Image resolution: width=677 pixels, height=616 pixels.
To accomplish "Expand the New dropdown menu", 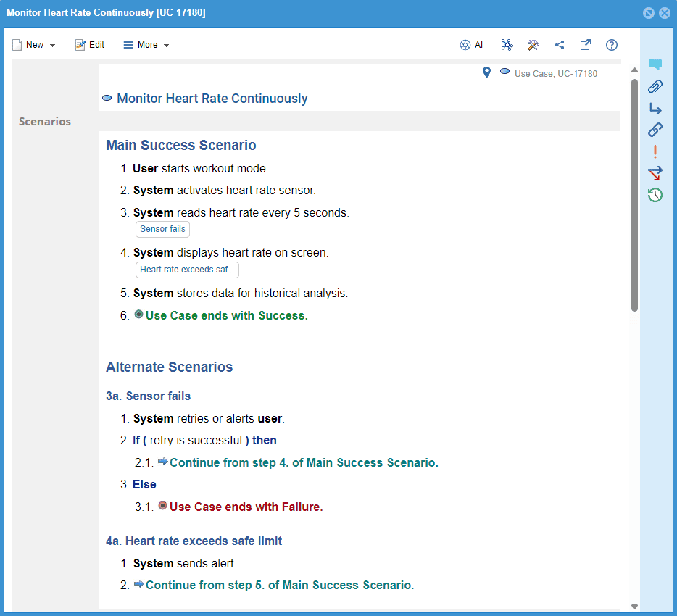I will point(34,45).
